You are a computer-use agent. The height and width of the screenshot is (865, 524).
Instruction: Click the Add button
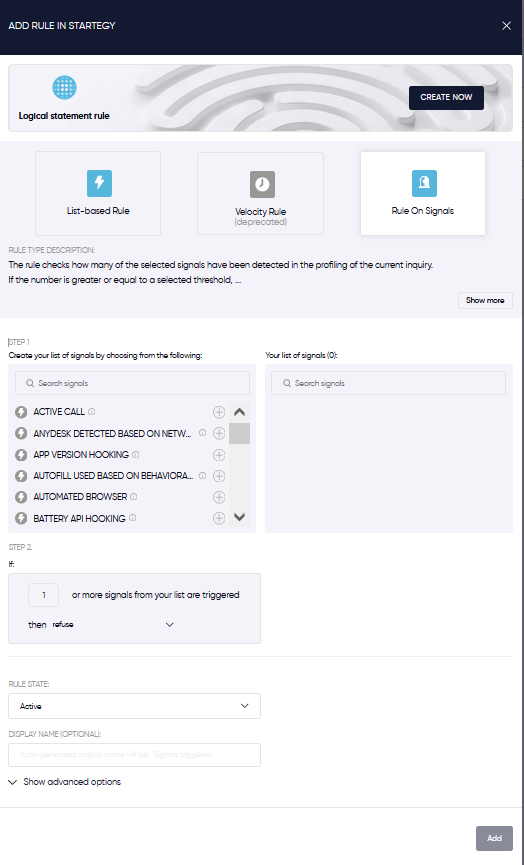(x=494, y=838)
